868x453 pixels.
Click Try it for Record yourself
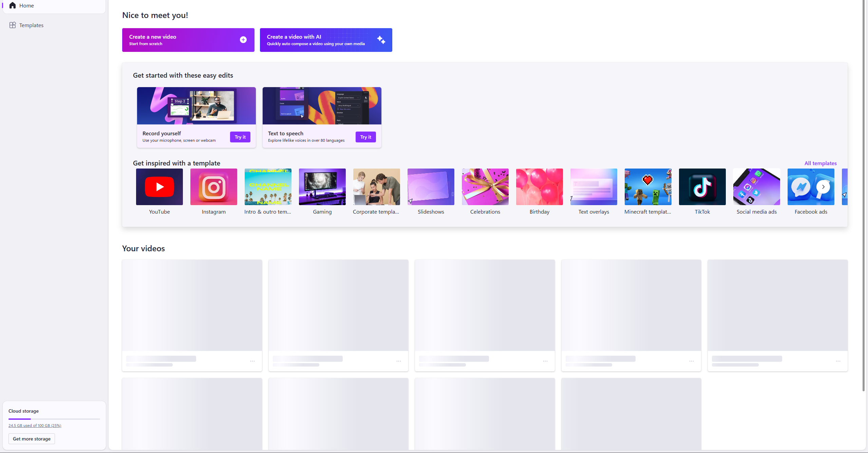pyautogui.click(x=240, y=137)
